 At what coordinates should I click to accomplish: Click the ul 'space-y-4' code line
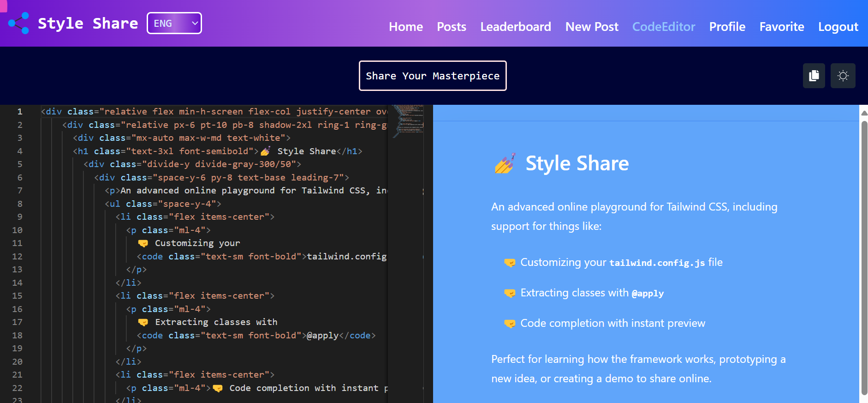click(x=163, y=204)
